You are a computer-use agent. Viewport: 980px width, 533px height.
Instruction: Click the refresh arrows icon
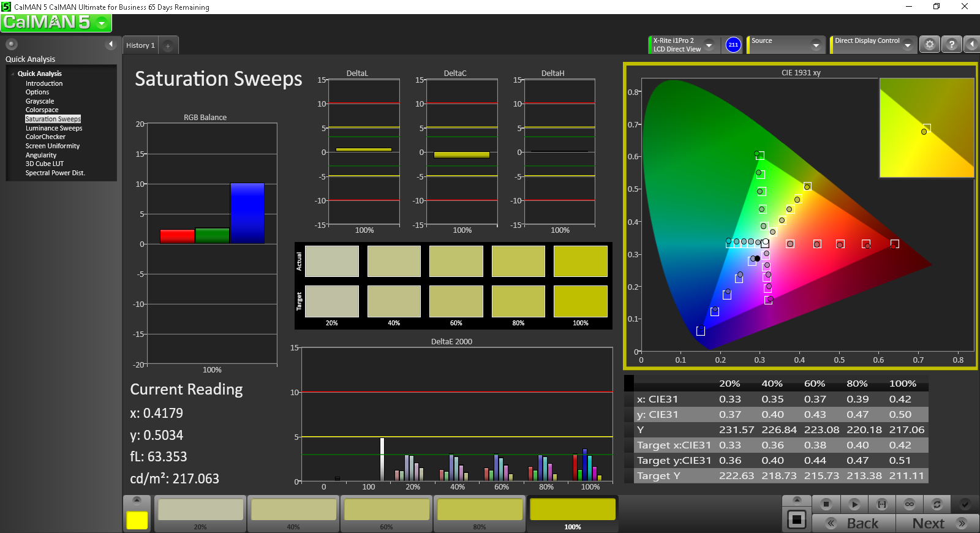(937, 504)
